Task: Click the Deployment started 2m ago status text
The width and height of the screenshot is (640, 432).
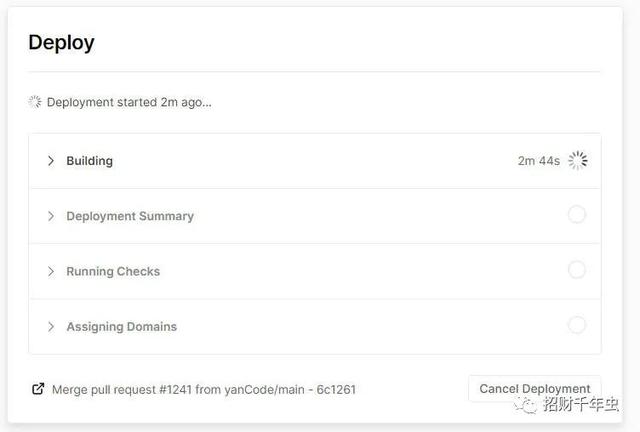Action: click(129, 102)
